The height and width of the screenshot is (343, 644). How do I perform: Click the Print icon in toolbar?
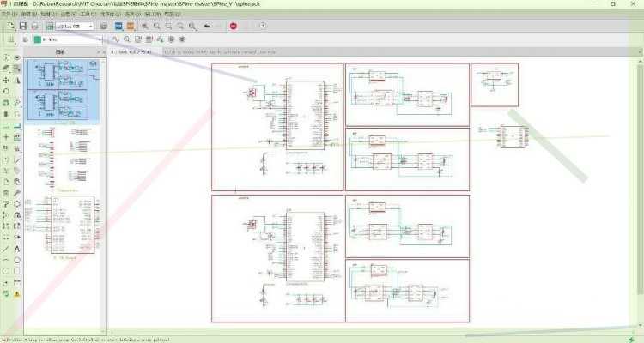coord(35,27)
